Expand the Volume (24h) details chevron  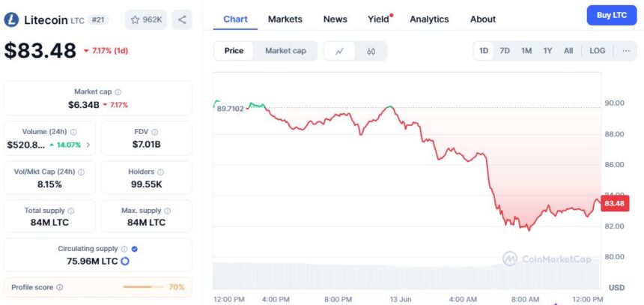88,145
